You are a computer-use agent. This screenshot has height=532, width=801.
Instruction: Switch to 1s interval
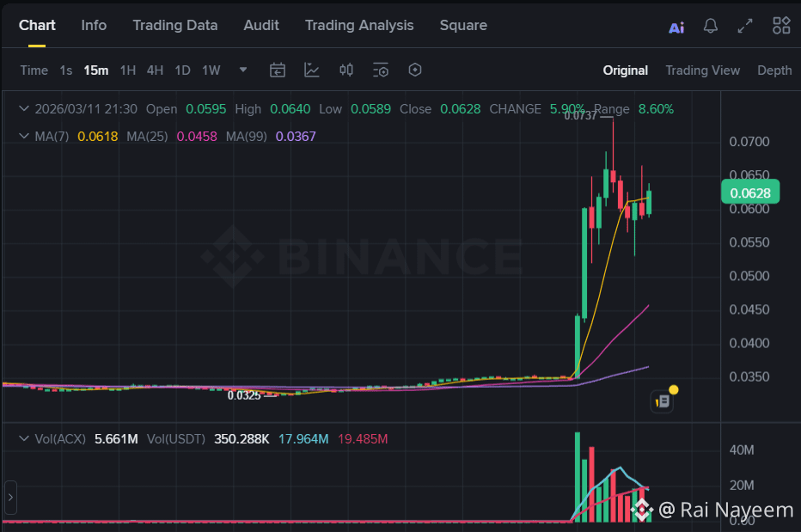pos(66,70)
